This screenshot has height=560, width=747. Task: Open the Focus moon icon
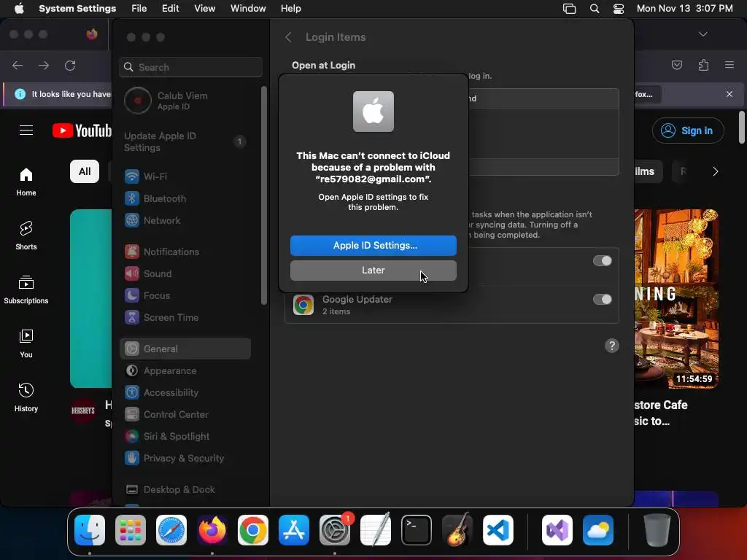132,295
